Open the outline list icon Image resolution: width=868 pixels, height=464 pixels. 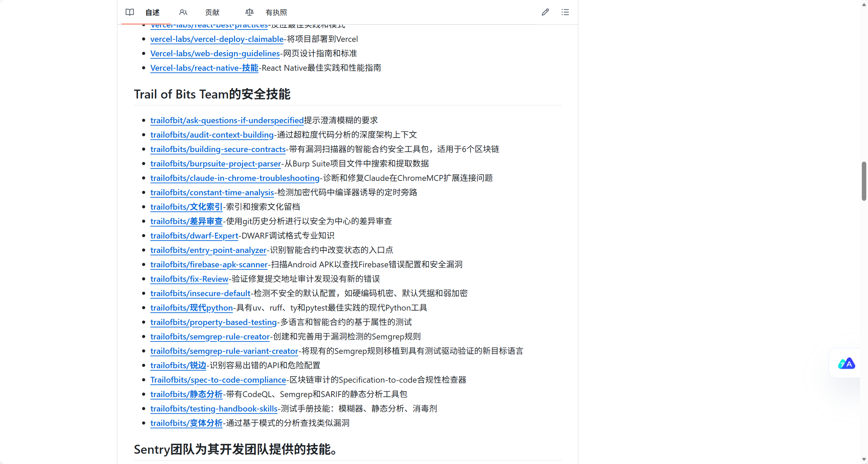tap(565, 12)
